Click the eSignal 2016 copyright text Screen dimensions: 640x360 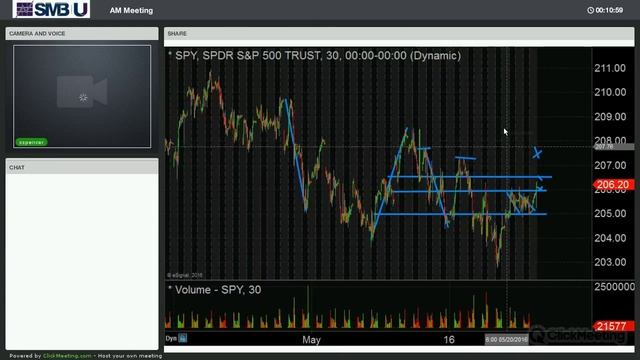tap(185, 276)
